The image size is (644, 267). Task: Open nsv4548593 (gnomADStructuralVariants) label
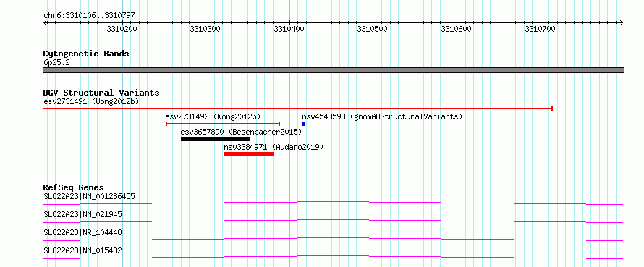tap(382, 116)
